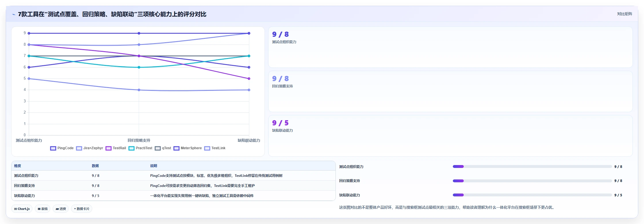This screenshot has width=644, height=224.
Task: Toggle qTest series in legend
Action: [163, 148]
